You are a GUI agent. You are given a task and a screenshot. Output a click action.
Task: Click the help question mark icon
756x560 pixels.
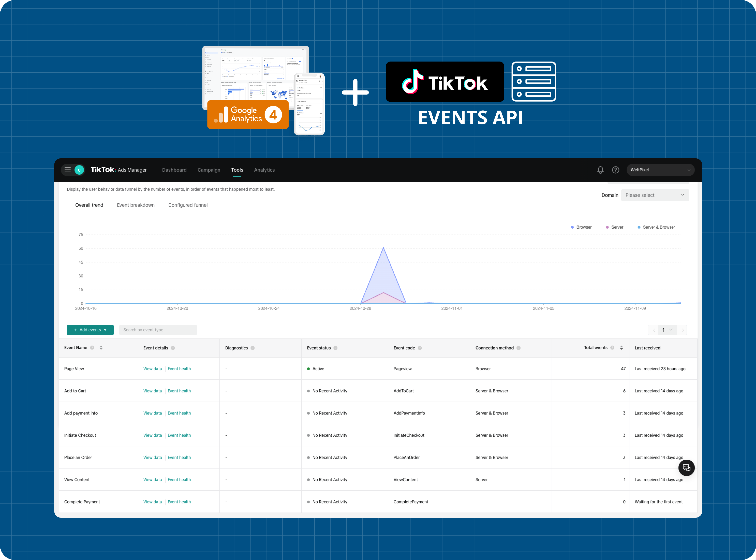pos(615,170)
